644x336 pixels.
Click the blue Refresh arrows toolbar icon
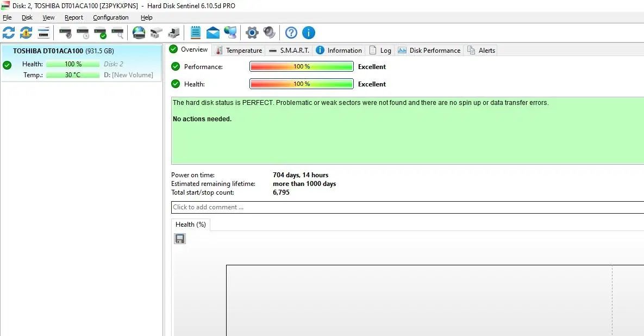[9, 33]
